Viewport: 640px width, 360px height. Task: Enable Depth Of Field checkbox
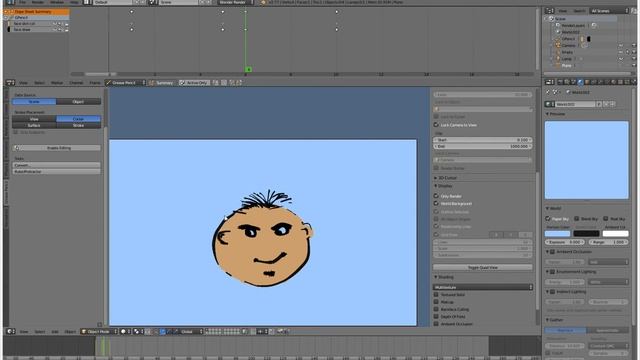point(436,316)
